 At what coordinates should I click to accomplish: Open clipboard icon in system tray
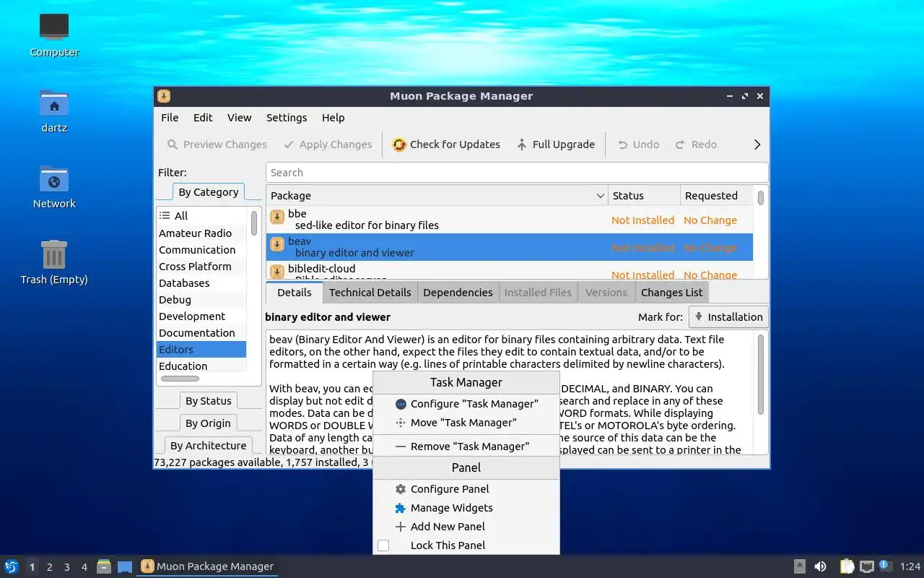pos(847,566)
